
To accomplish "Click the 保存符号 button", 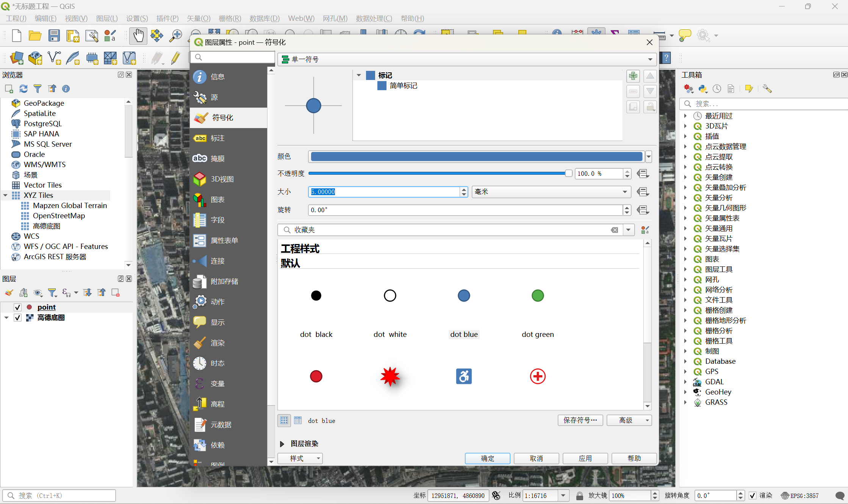I will click(580, 420).
